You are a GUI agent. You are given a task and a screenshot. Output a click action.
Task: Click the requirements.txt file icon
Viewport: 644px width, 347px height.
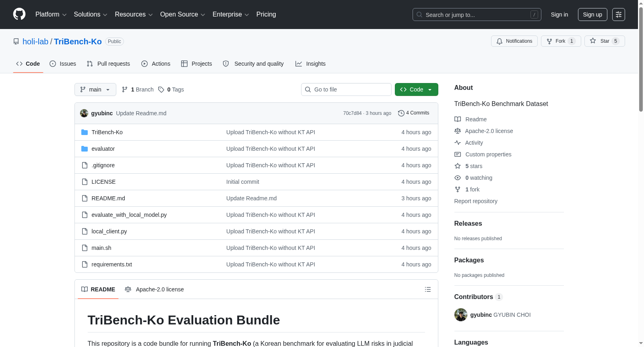tap(85, 264)
